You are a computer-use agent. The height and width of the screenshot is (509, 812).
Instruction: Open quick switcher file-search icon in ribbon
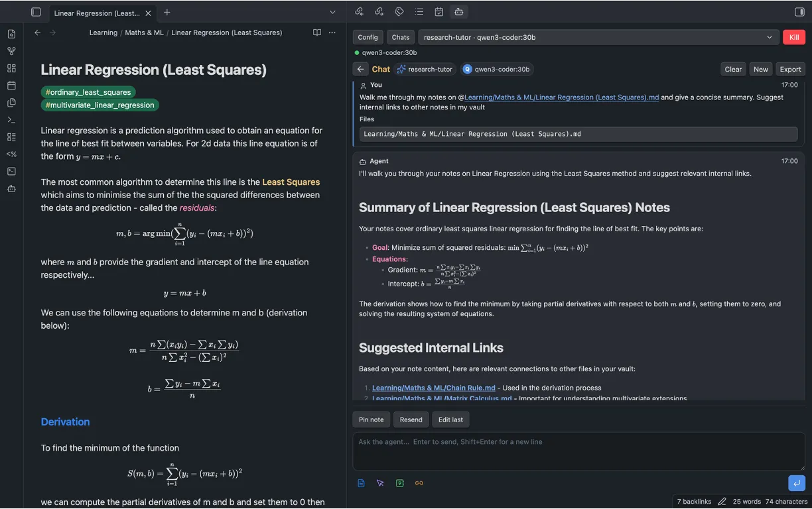(11, 34)
